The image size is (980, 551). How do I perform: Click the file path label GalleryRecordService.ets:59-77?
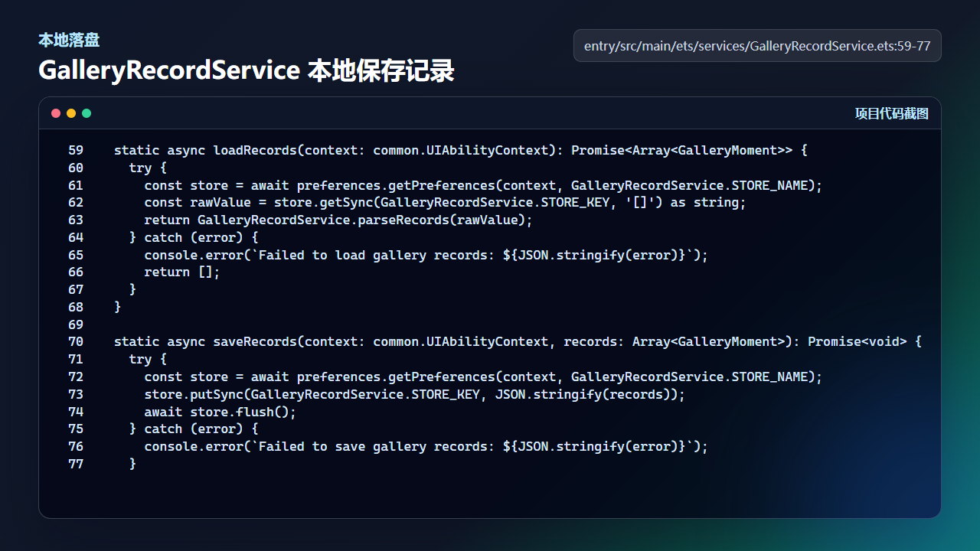click(x=757, y=46)
